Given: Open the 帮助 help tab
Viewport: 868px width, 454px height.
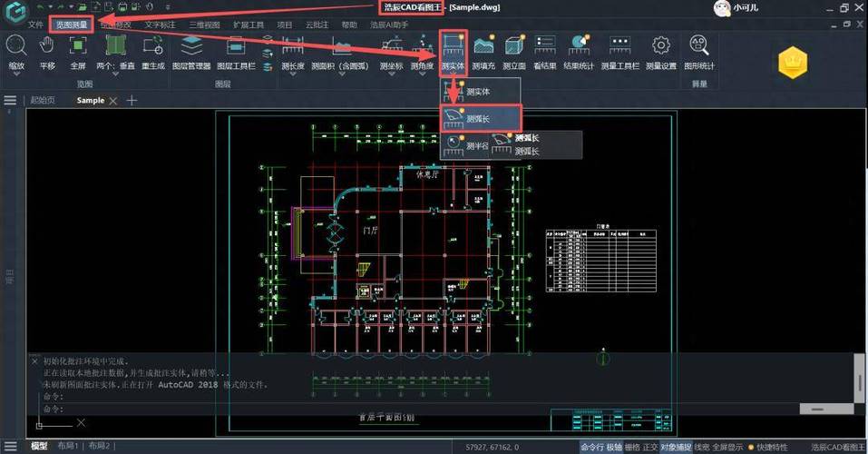Looking at the screenshot, I should 349,25.
